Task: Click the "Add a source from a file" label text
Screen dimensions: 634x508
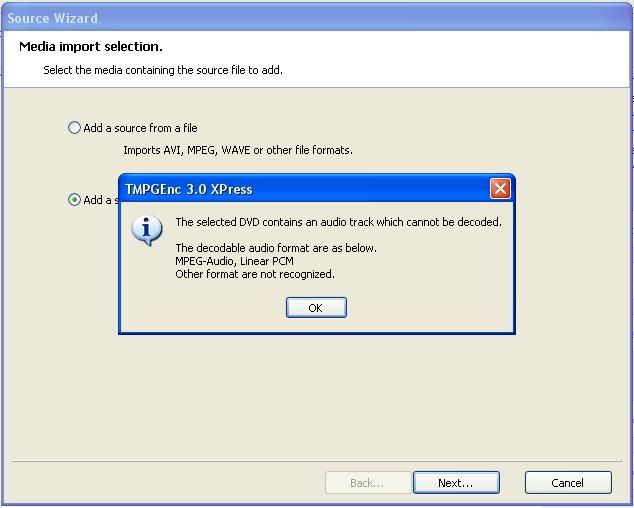Action: 140,128
